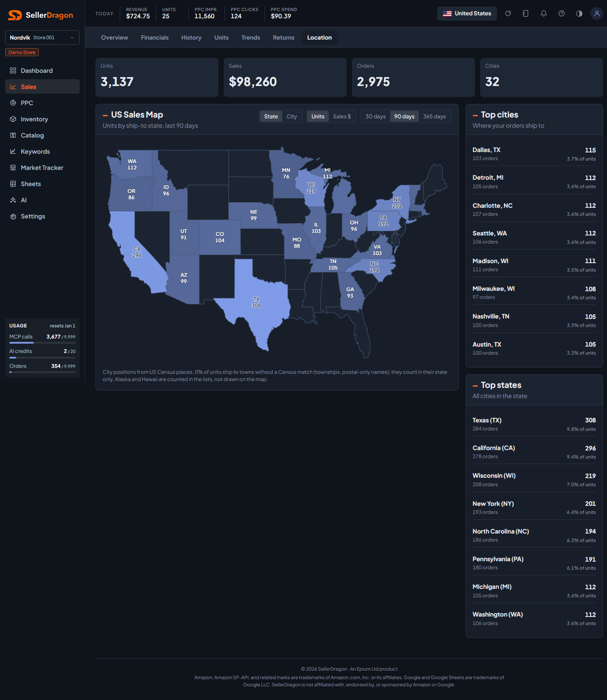This screenshot has height=700, width=607.
Task: Open the History tab
Action: (191, 37)
